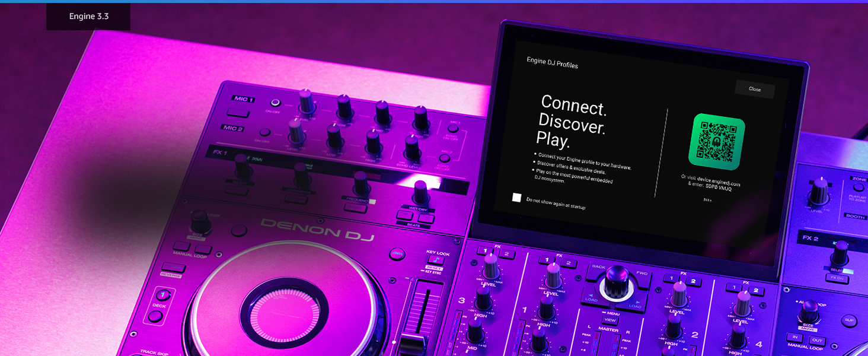Viewport: 868px width, 356px height.
Task: Click channel 4 LEVEL knob
Action: [743, 303]
